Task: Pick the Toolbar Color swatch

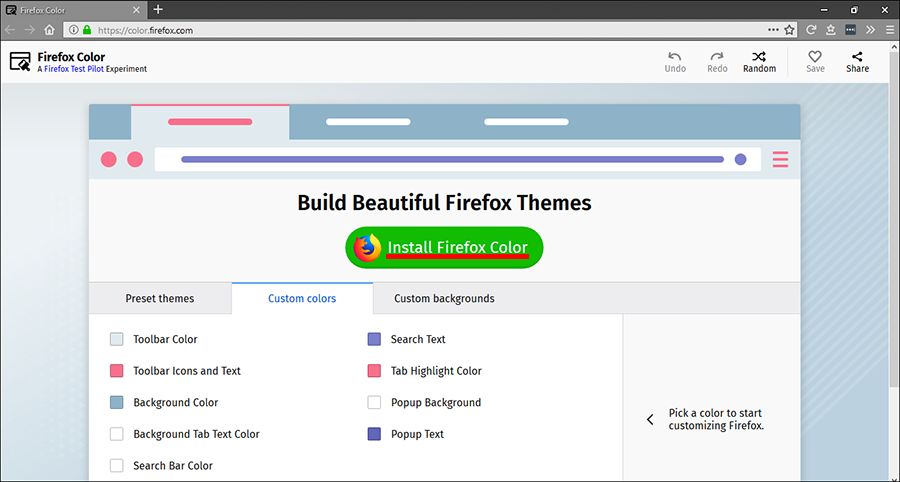Action: 117,339
